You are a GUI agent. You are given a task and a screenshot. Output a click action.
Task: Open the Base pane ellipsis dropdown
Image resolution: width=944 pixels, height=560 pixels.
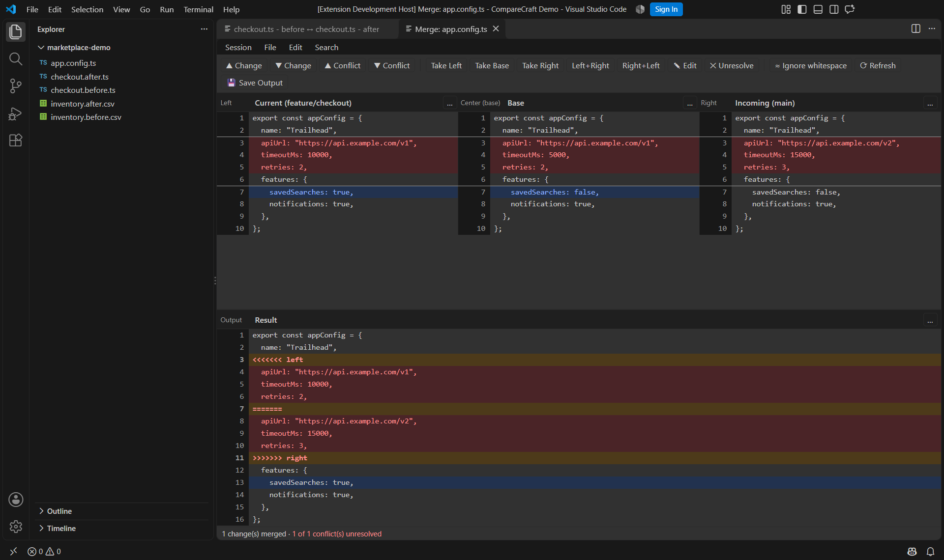pyautogui.click(x=690, y=103)
